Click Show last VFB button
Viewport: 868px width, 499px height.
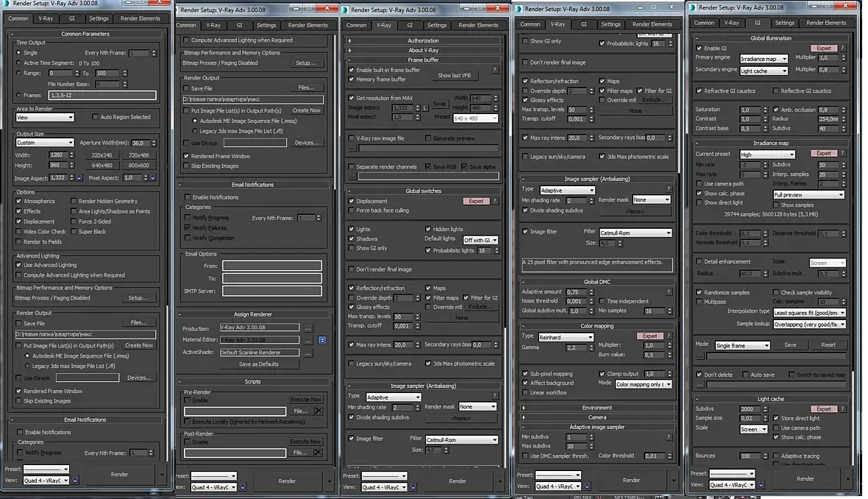click(455, 75)
